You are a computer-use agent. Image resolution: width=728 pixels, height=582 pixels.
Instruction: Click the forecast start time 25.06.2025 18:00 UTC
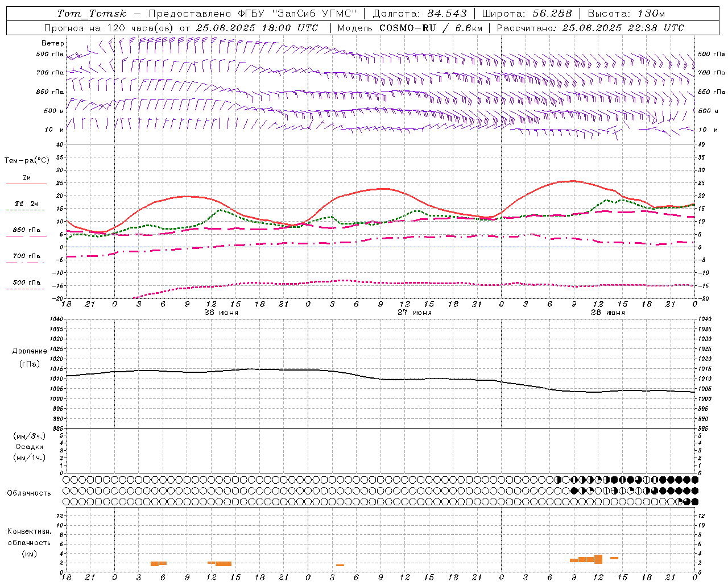pyautogui.click(x=257, y=28)
